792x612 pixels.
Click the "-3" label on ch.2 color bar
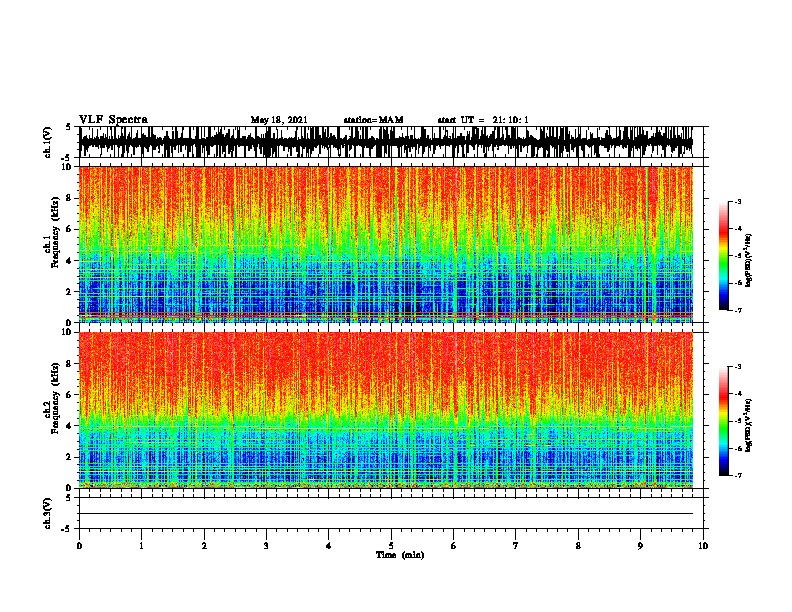[738, 367]
